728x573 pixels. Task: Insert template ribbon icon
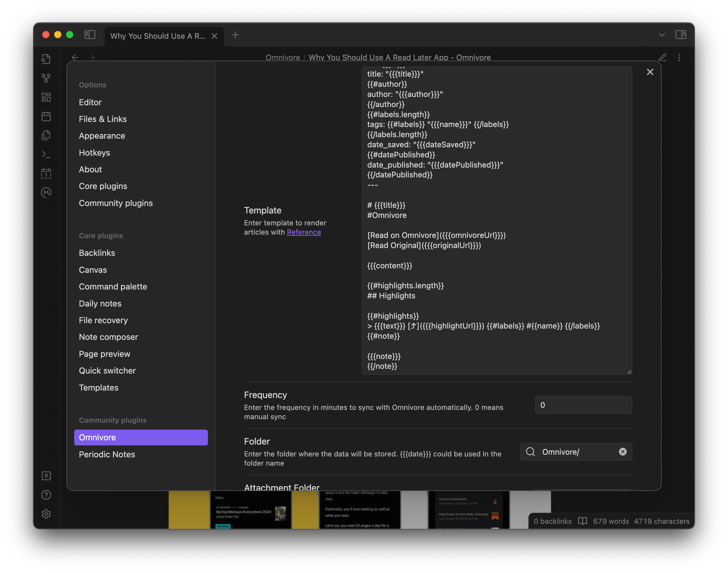point(46,135)
